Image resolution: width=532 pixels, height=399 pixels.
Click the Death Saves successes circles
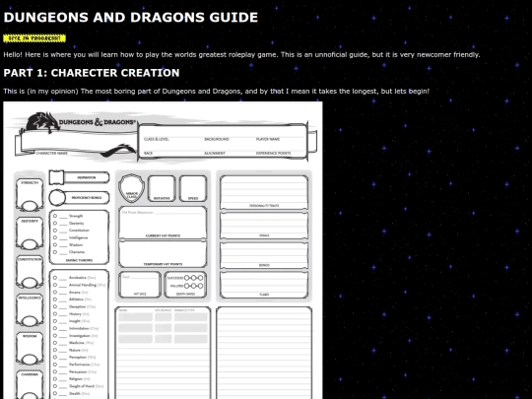tap(194, 278)
